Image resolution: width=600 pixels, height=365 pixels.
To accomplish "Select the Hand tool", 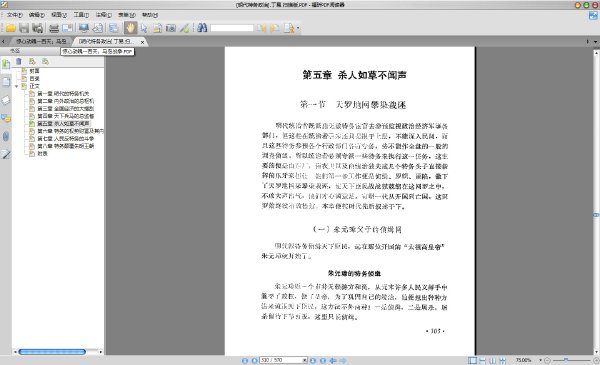I will [x=130, y=28].
